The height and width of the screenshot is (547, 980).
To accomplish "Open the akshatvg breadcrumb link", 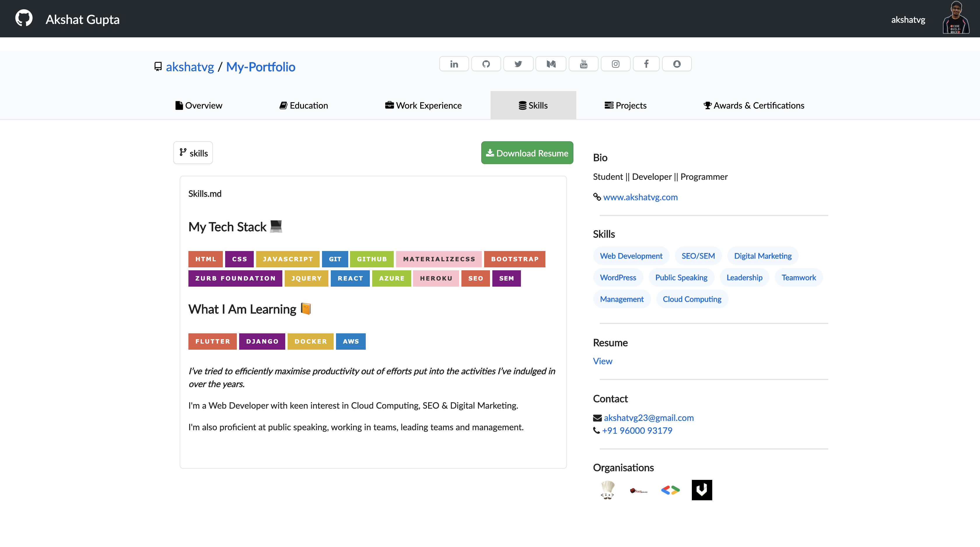I will [190, 67].
